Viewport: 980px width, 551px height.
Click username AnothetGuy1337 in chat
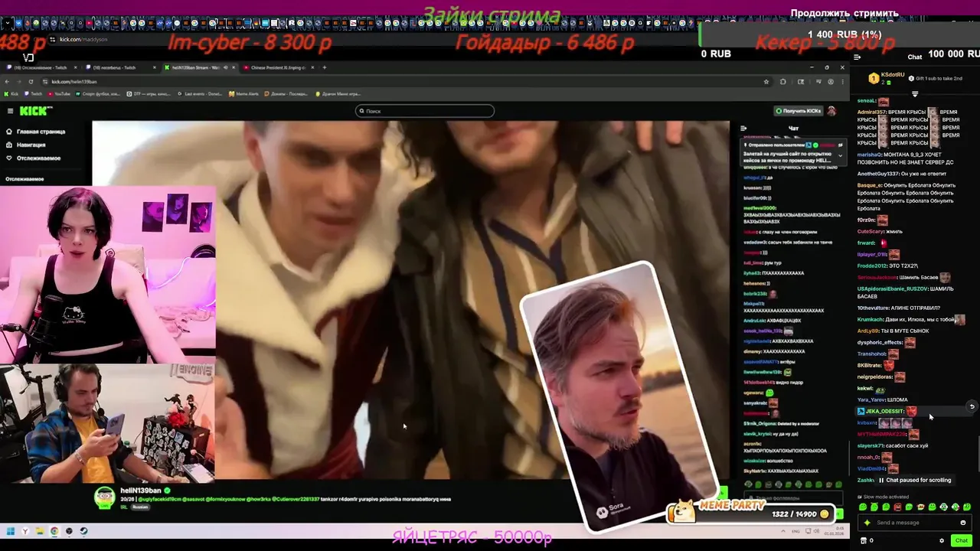[877, 174]
